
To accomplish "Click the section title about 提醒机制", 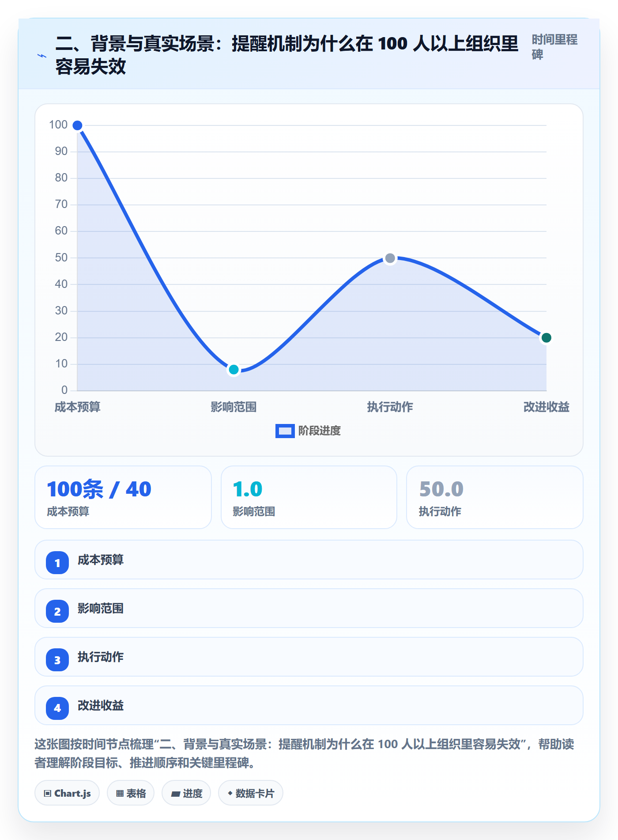I will [x=287, y=55].
